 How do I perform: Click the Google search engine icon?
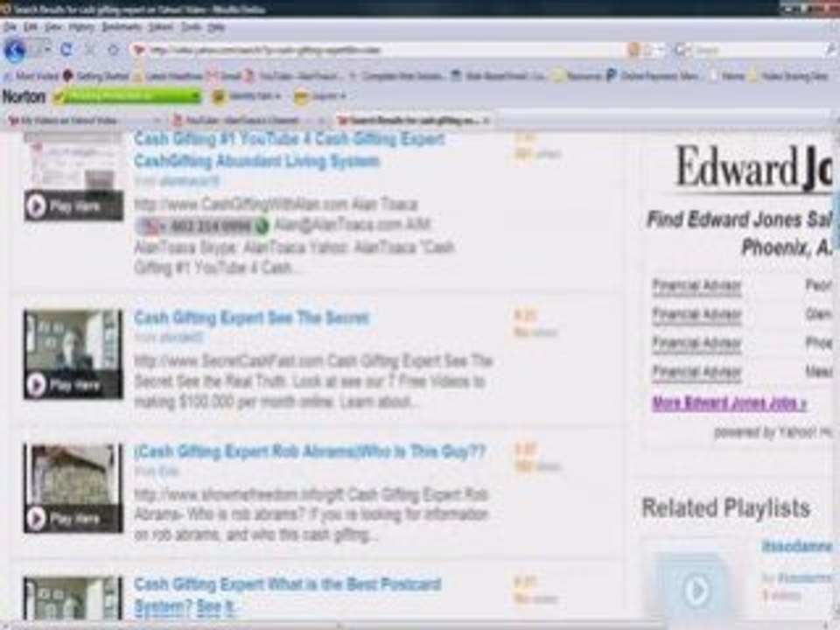point(681,51)
